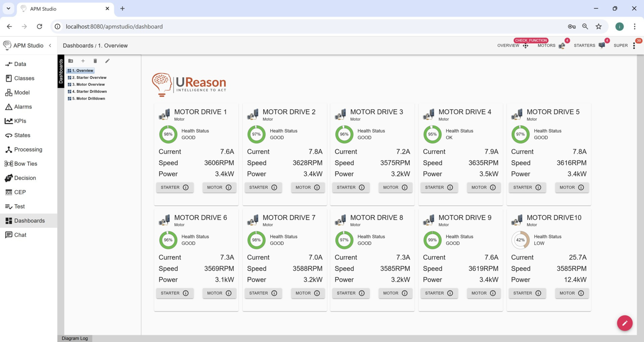
Task: Click the pencil edit icon in dashboard toolbar
Action: click(107, 61)
